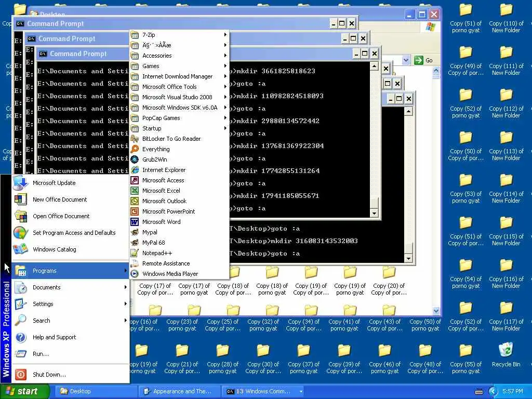Expand taskbar command prompt group arrow

point(301,391)
